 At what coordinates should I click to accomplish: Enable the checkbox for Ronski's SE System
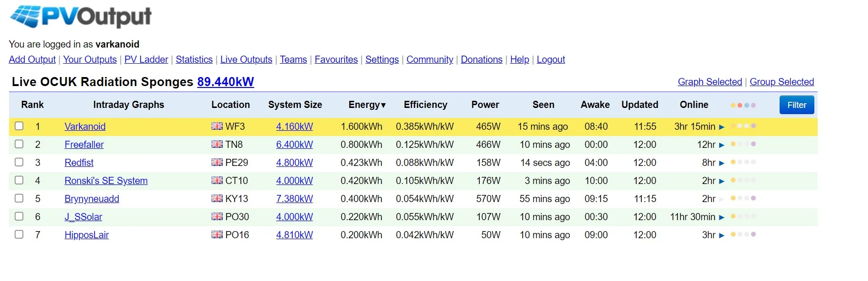[19, 180]
